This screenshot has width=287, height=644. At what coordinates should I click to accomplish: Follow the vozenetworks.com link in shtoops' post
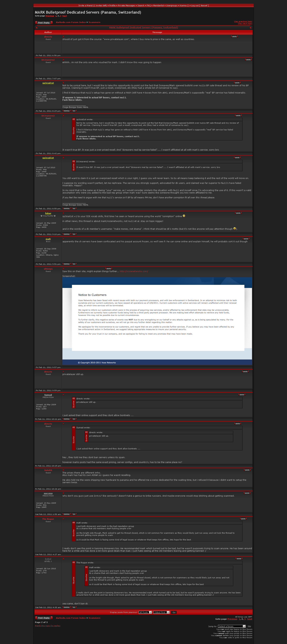pos(134,271)
